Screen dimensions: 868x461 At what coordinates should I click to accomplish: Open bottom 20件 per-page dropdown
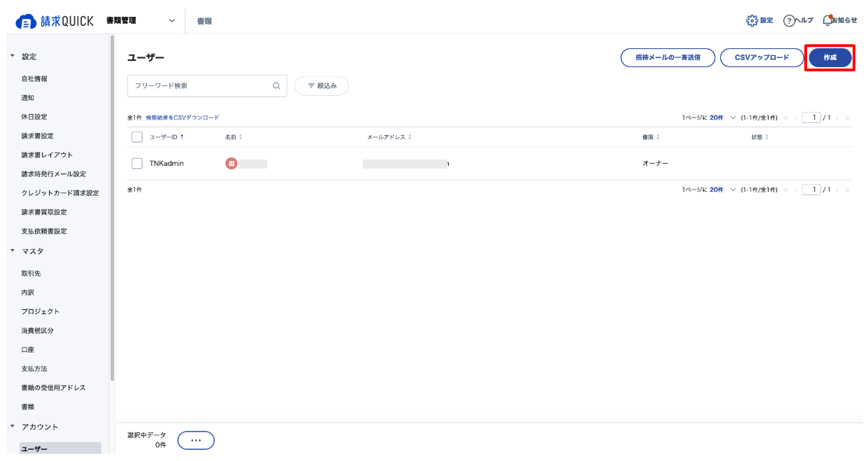[x=721, y=190]
